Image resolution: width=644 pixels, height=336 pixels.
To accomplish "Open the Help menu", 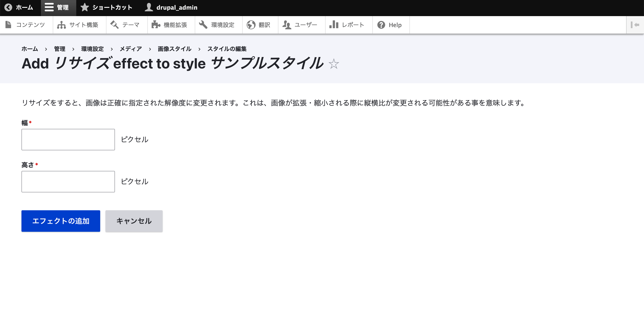I will pyautogui.click(x=391, y=25).
